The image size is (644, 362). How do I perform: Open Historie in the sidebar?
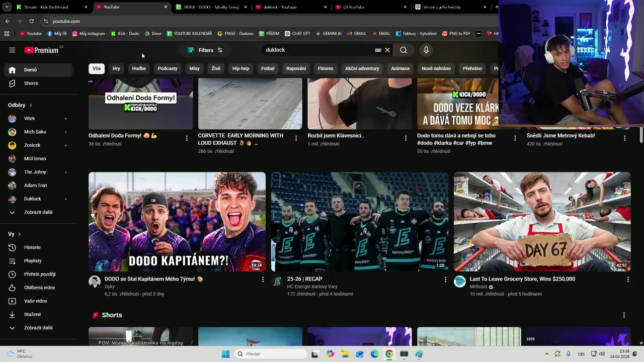(x=38, y=247)
